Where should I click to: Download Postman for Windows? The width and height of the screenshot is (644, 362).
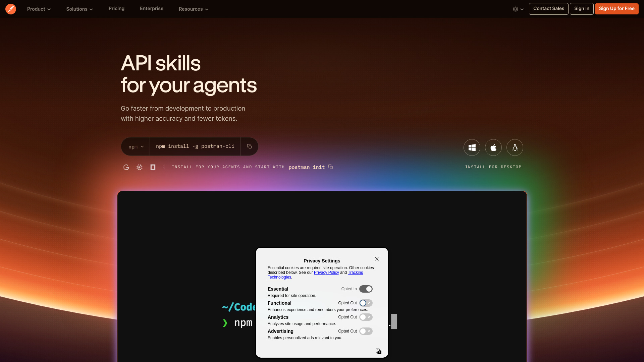[x=472, y=147]
